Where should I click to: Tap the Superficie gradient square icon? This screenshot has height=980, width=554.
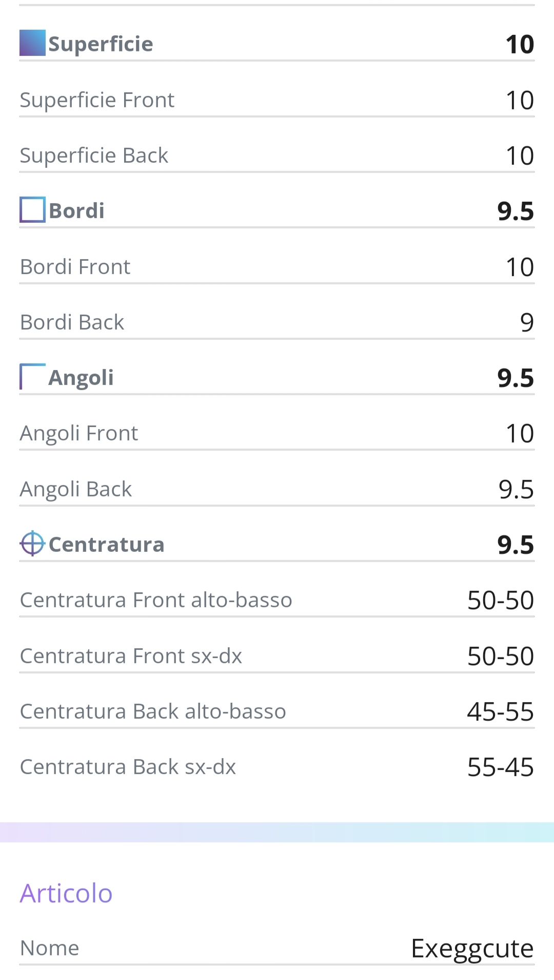click(32, 43)
